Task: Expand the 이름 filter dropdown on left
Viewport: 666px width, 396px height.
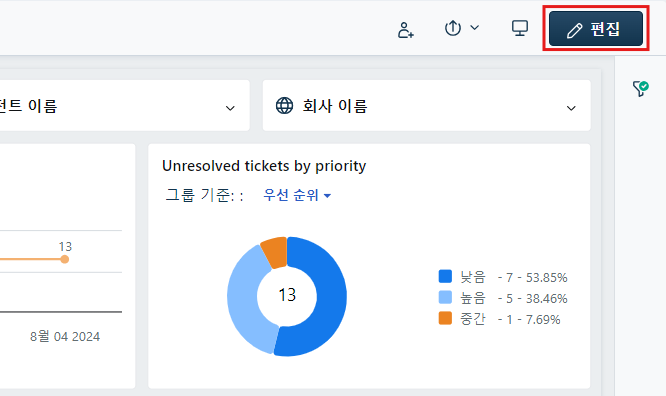Action: [124, 105]
